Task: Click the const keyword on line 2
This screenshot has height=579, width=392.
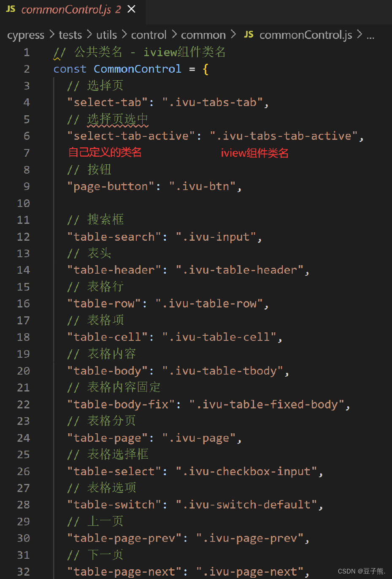Action: tap(70, 69)
